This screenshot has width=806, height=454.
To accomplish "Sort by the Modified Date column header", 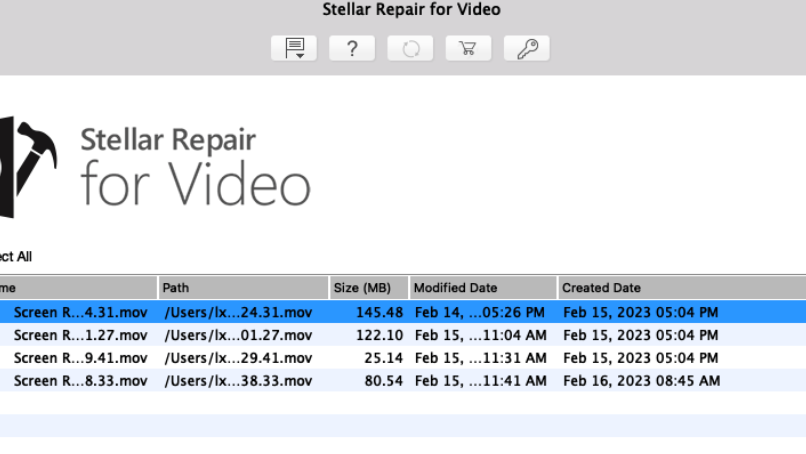I will pyautogui.click(x=483, y=287).
